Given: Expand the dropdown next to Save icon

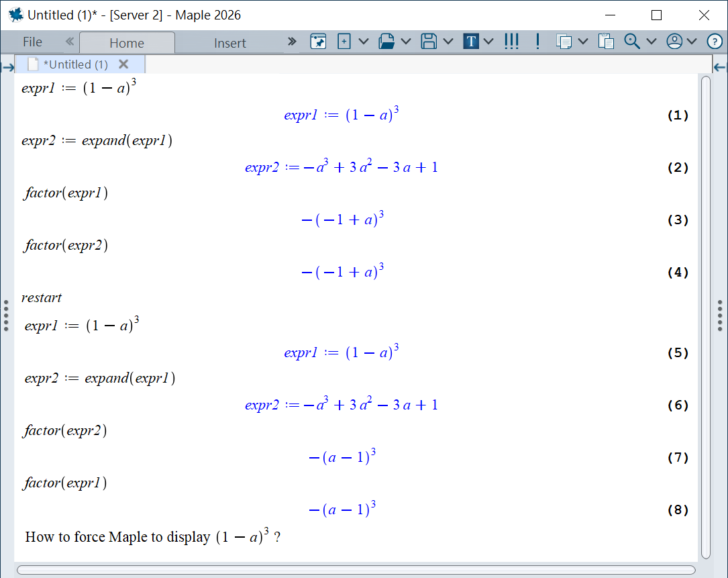Looking at the screenshot, I should (448, 42).
